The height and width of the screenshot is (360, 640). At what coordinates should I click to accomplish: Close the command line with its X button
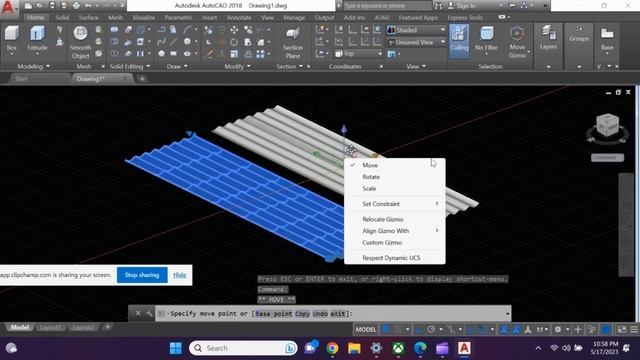[138, 313]
